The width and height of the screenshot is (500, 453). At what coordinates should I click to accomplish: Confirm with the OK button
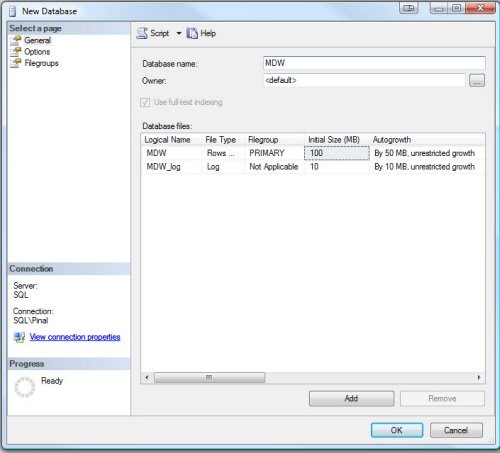(397, 430)
